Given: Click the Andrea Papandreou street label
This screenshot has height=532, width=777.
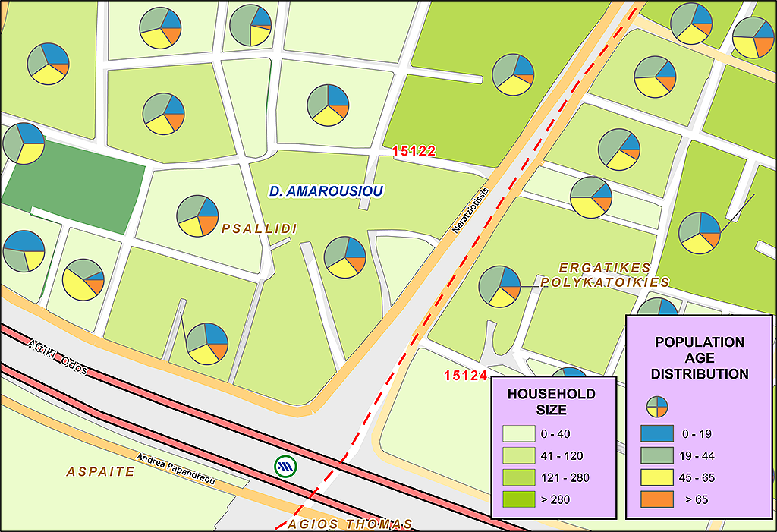Looking at the screenshot, I should click(x=176, y=468).
